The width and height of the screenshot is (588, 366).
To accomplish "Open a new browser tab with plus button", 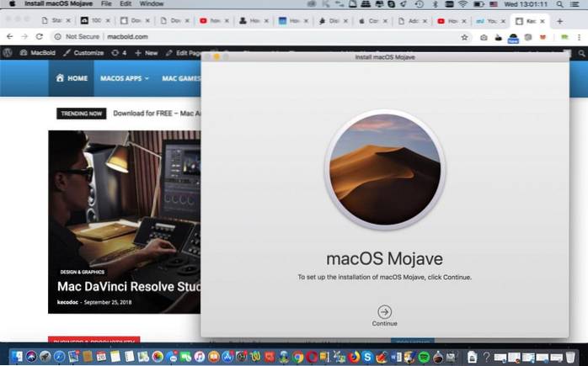I will point(560,20).
